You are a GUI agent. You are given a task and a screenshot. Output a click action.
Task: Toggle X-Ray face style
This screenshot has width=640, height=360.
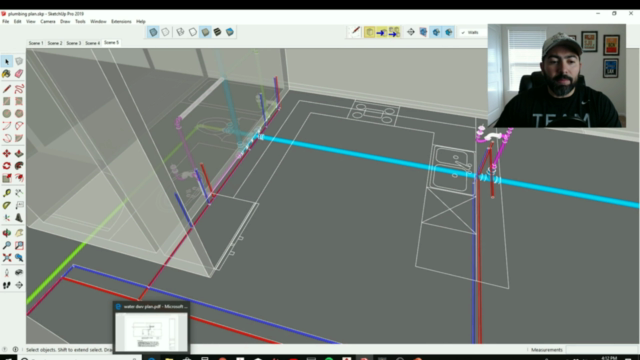point(153,32)
